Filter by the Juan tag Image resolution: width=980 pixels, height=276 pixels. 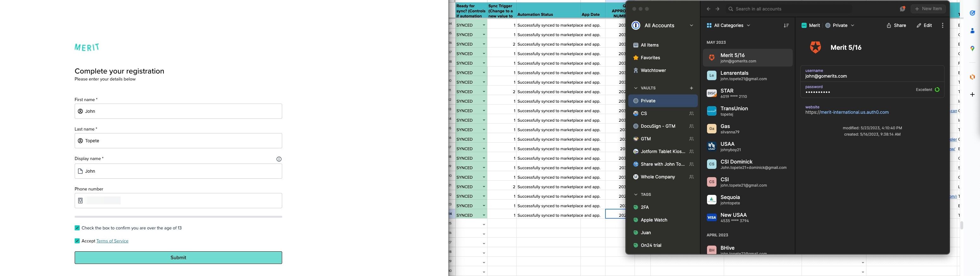(x=663, y=233)
